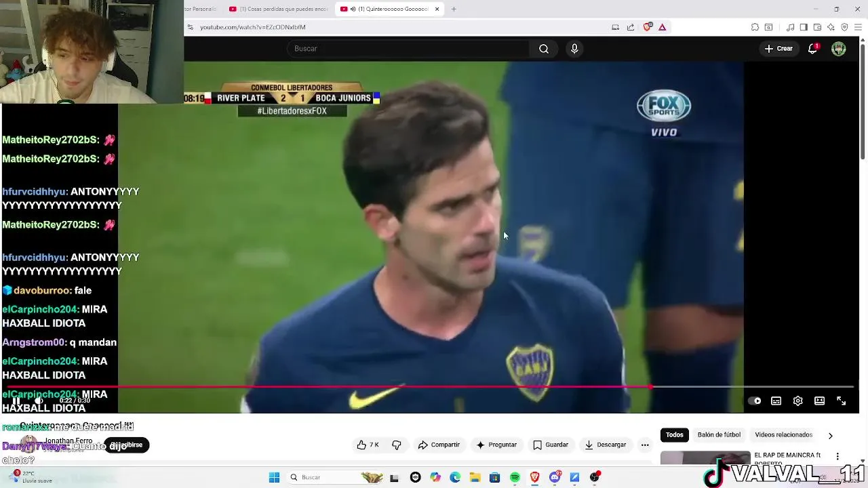
Task: Enter fullscreen from the video player
Action: coord(841,401)
